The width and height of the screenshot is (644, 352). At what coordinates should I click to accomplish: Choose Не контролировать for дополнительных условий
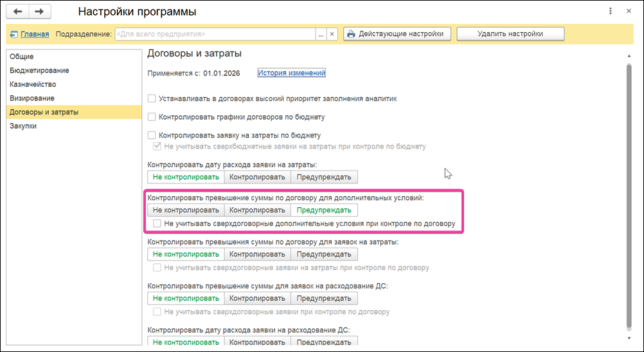186,210
